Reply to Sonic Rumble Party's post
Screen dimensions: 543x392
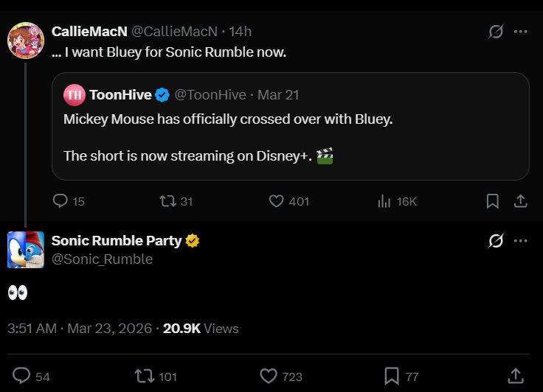pos(22,376)
